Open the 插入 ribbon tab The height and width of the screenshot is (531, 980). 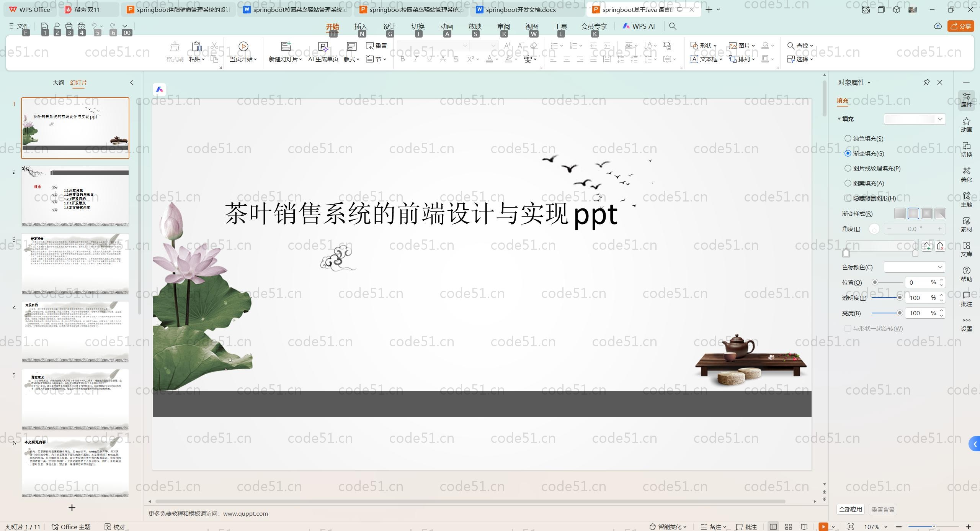tap(361, 26)
